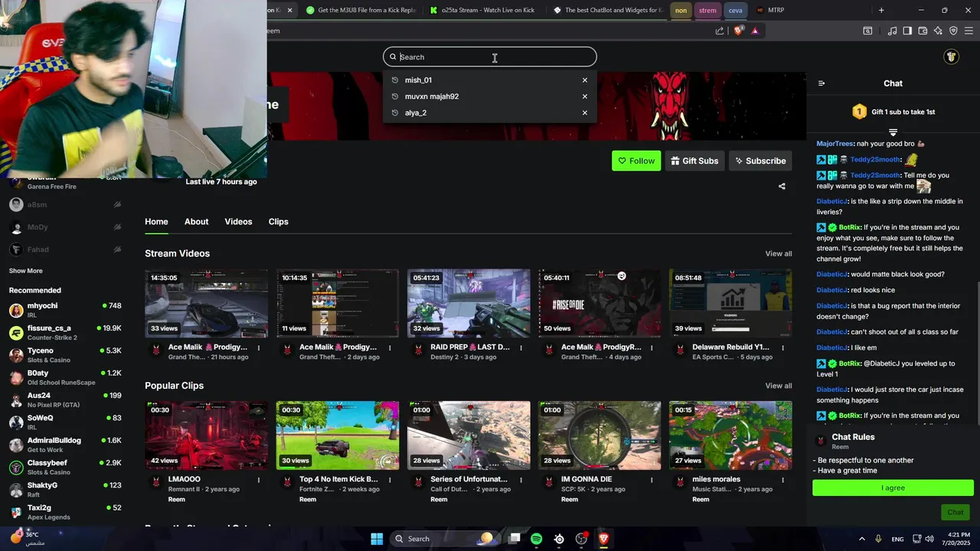Open Brave main hamburger menu
This screenshot has width=980, height=551.
[x=969, y=31]
